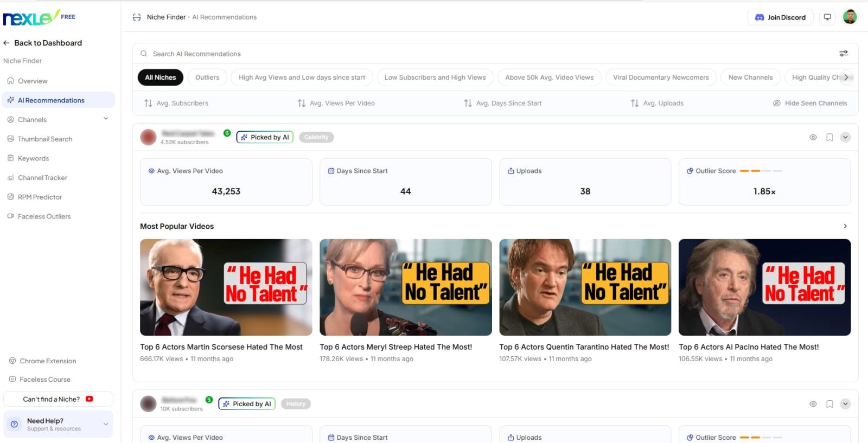This screenshot has height=443, width=868.
Task: Open RPM Predictor
Action: pos(58,197)
